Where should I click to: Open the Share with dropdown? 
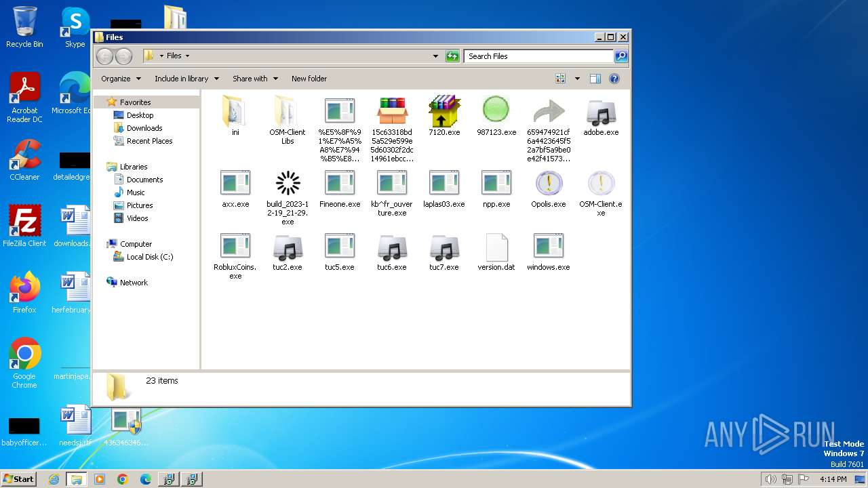click(x=255, y=79)
